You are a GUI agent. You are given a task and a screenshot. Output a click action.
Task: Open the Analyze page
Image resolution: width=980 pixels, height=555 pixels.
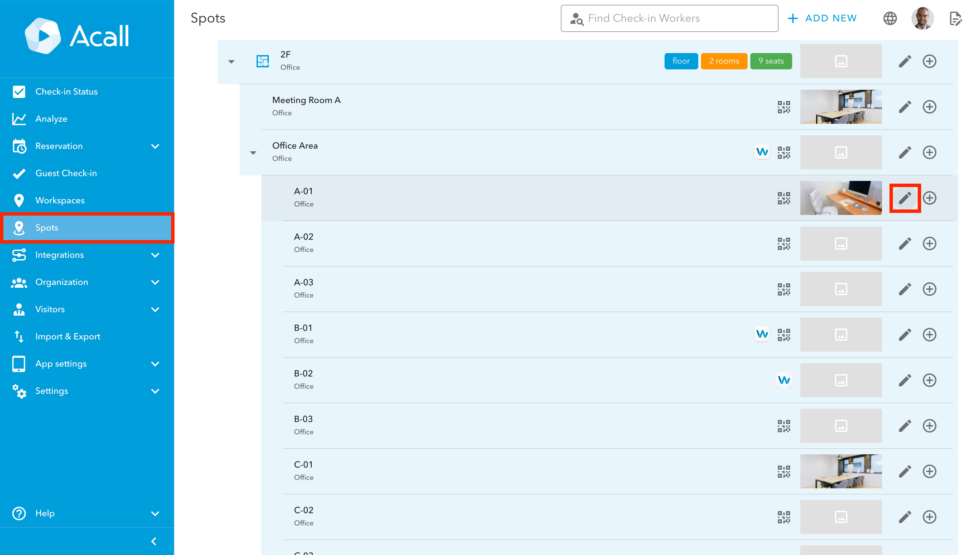[x=87, y=119]
